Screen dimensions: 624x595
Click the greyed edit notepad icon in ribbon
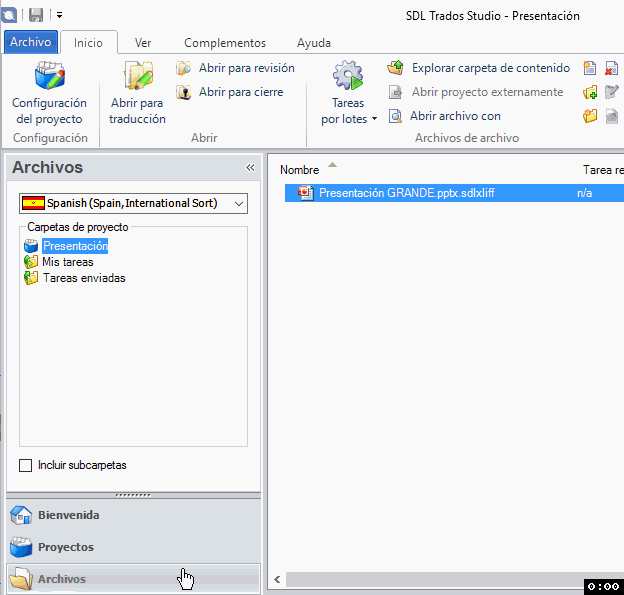pos(611,92)
